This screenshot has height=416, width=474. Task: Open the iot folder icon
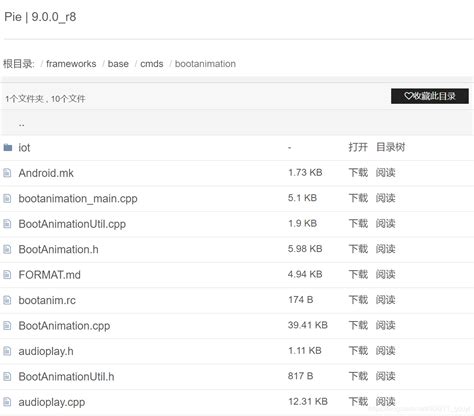pos(8,147)
